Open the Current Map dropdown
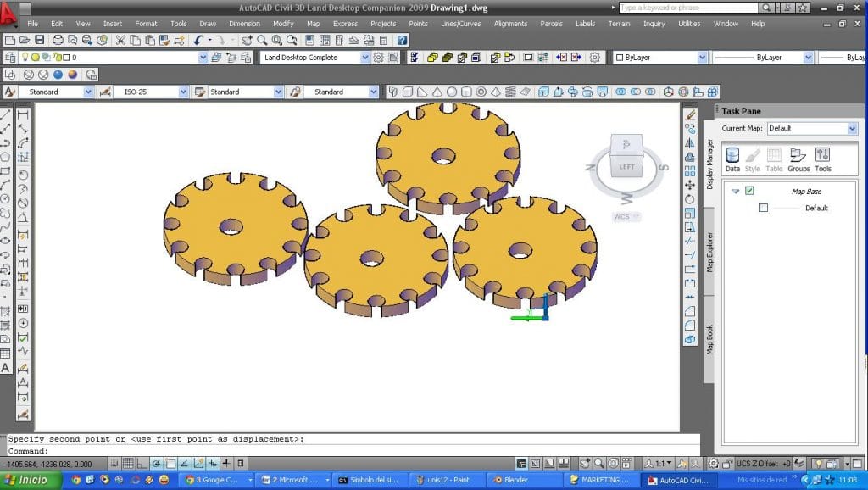Viewport: 868px width, 490px height. [x=851, y=128]
